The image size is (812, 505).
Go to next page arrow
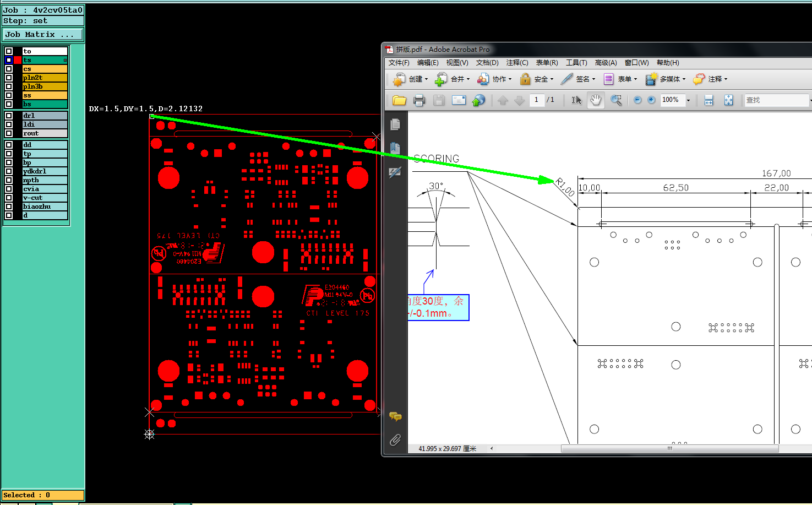[x=519, y=100]
